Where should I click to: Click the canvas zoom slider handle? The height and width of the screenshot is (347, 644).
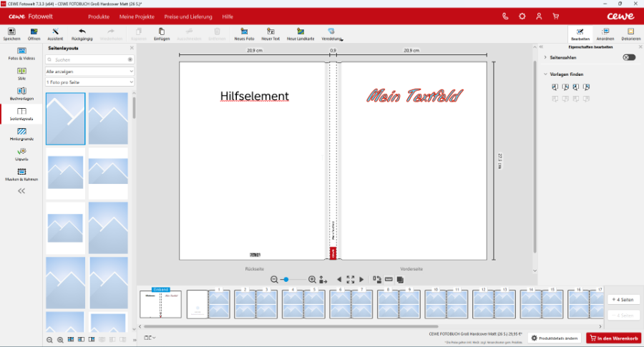(x=286, y=279)
